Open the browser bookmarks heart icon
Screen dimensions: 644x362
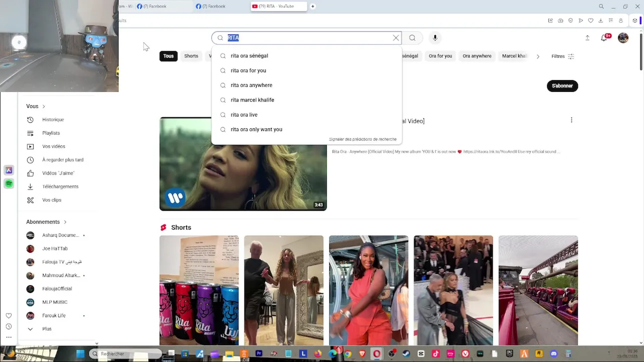(x=591, y=21)
